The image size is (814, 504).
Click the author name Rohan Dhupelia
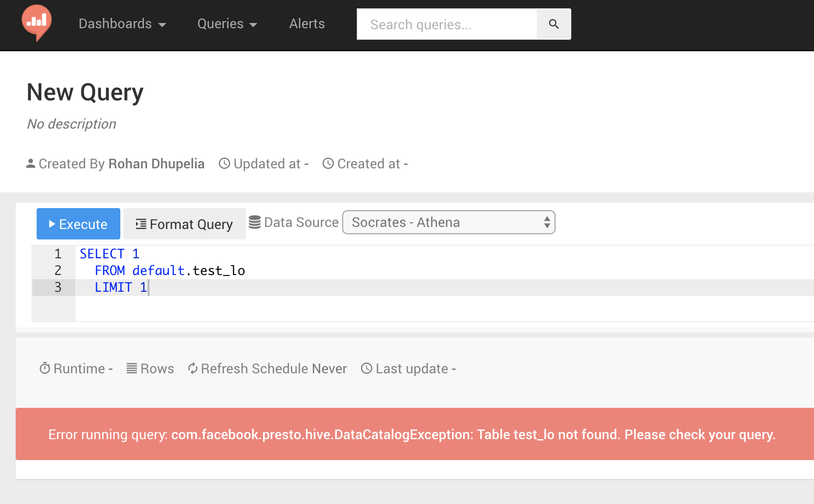(156, 164)
